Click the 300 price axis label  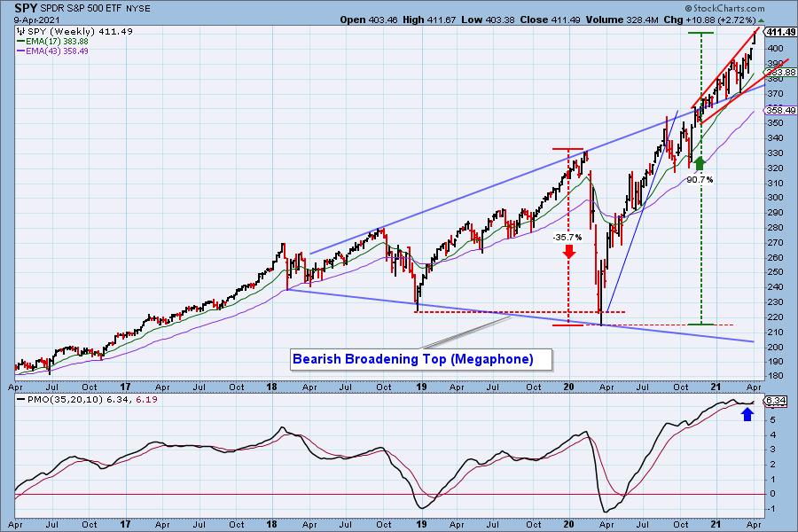[x=776, y=198]
